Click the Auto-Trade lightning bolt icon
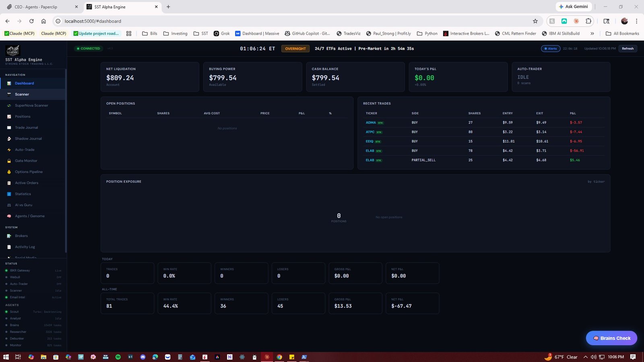Screen dimensions: 644x362 (9, 150)
